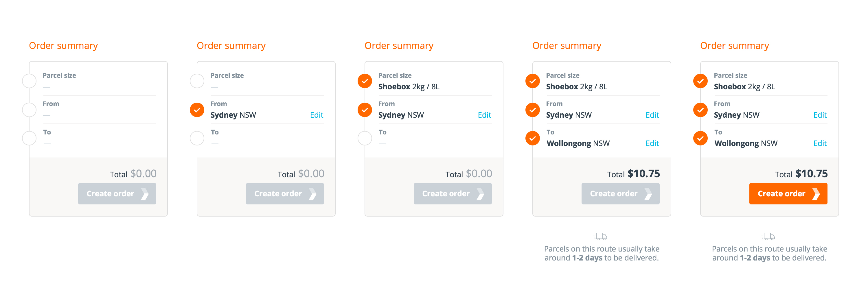Image resolution: width=868 pixels, height=303 pixels.
Task: Click the truck icon below the orange Create order card
Action: [x=768, y=236]
